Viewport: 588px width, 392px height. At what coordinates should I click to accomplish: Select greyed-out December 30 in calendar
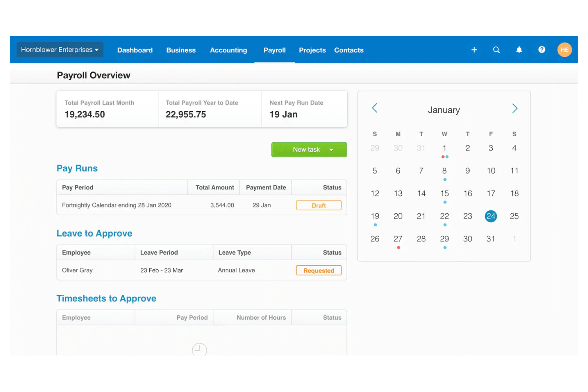[x=398, y=148]
